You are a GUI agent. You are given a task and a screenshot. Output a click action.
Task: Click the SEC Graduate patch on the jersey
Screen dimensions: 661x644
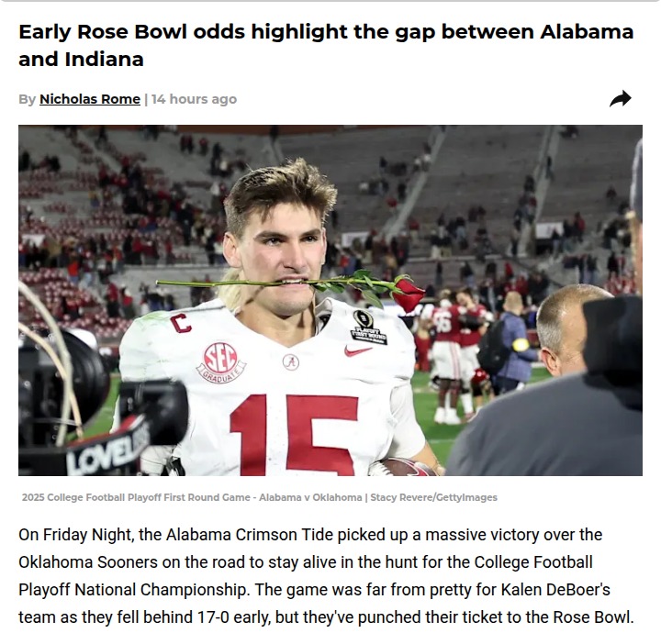[223, 362]
